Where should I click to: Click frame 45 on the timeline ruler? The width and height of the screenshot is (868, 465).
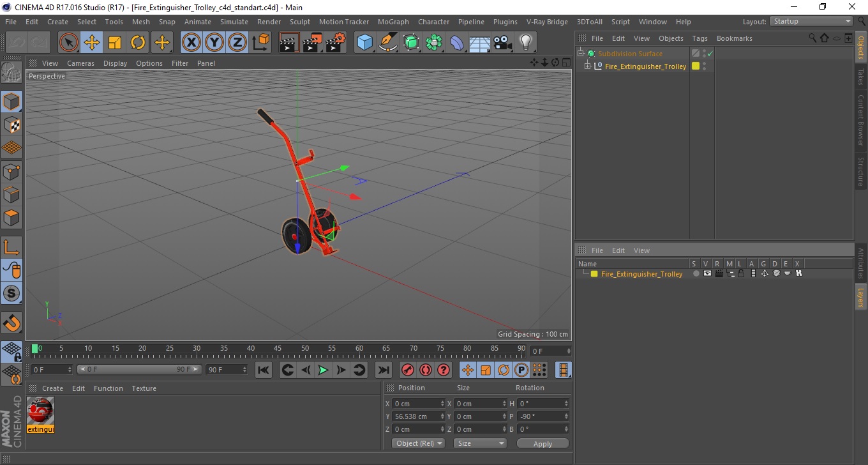(278, 349)
